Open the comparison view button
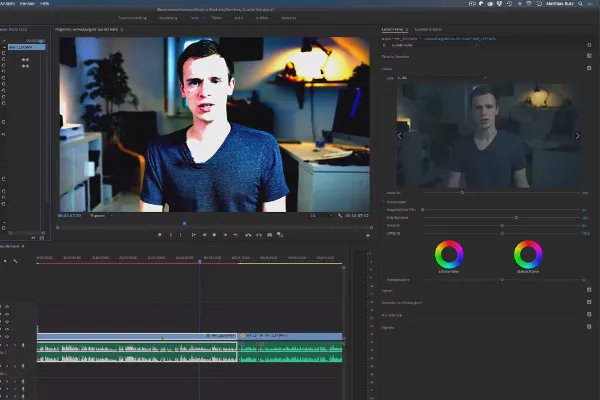Viewport: 600px width, 400px height. click(x=280, y=235)
